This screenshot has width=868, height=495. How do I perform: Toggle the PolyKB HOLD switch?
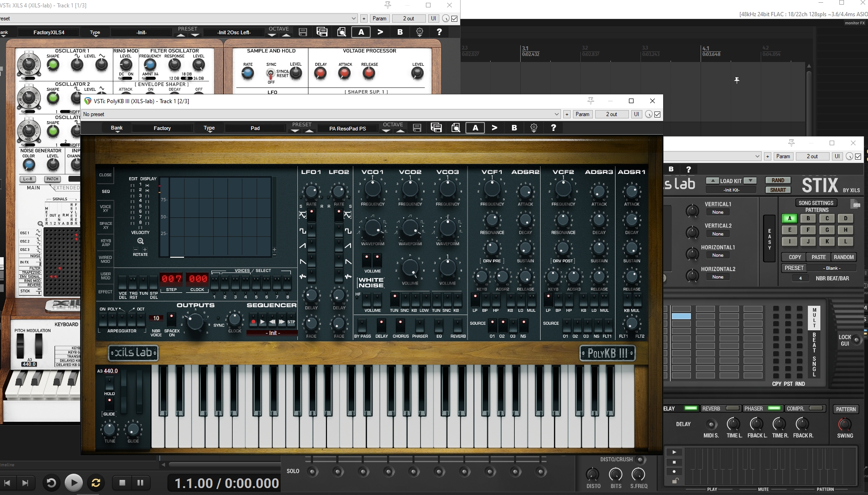[x=110, y=384]
